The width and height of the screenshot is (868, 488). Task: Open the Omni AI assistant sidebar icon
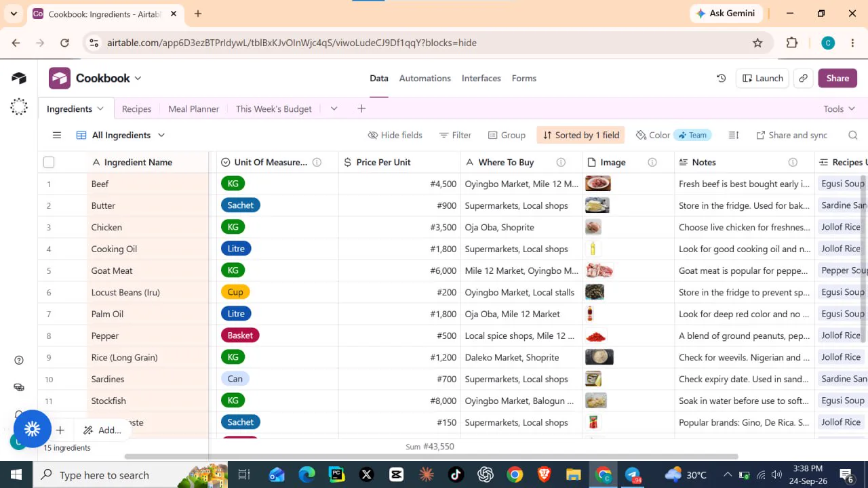coord(19,107)
